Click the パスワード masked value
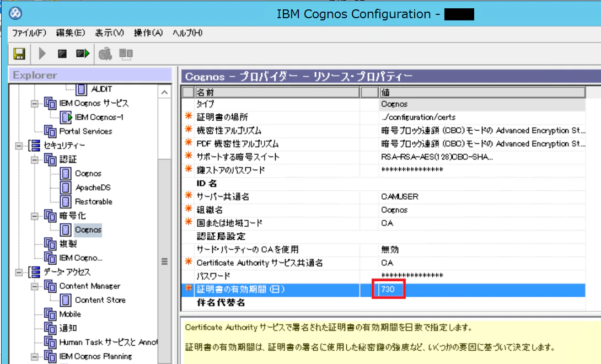Viewport: 601px width, 364px height. point(412,276)
